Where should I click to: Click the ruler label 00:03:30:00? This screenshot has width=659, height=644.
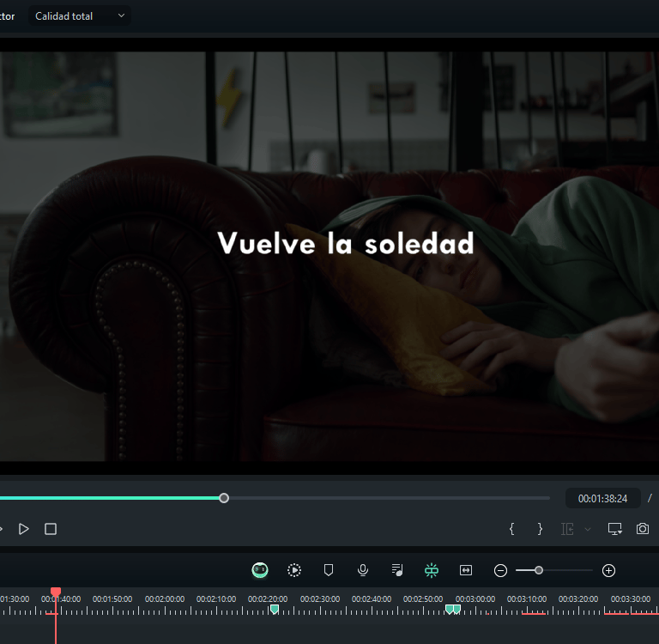pyautogui.click(x=631, y=598)
